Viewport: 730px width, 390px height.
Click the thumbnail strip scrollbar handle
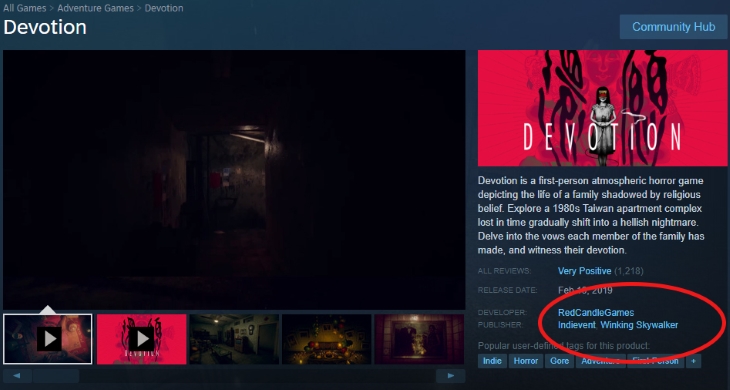[x=56, y=376]
